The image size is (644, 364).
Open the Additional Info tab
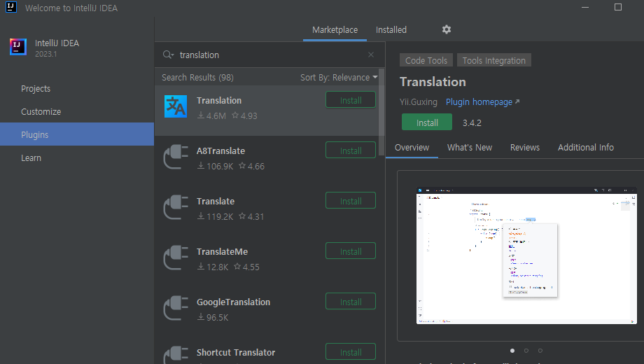586,148
